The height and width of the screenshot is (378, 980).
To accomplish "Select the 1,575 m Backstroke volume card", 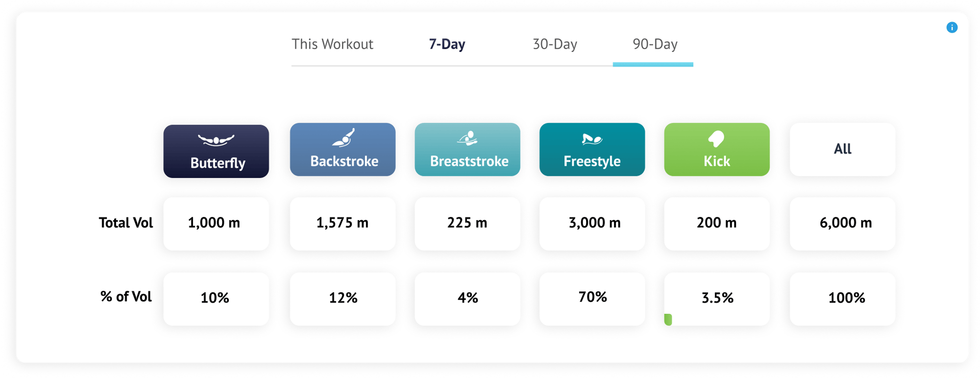I will [x=342, y=224].
